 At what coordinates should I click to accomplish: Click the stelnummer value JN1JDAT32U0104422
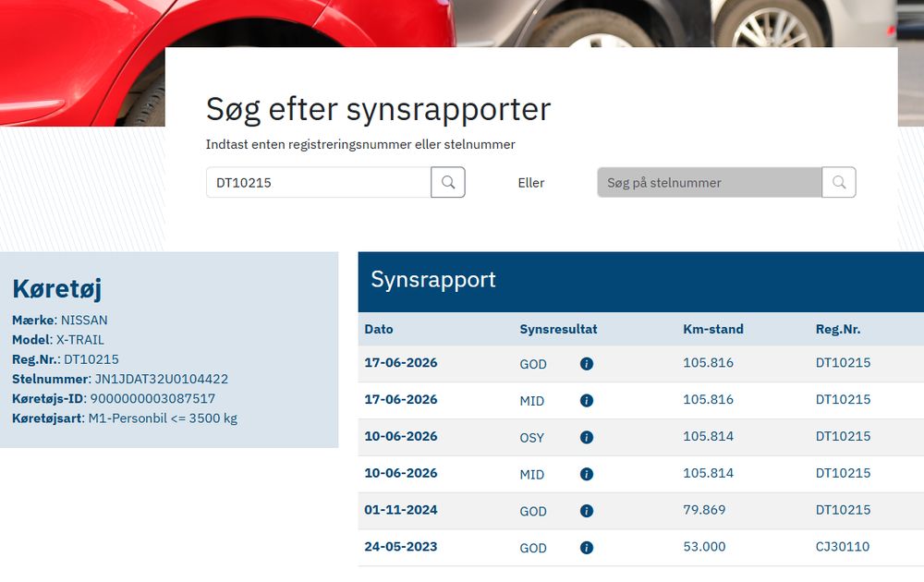(162, 379)
